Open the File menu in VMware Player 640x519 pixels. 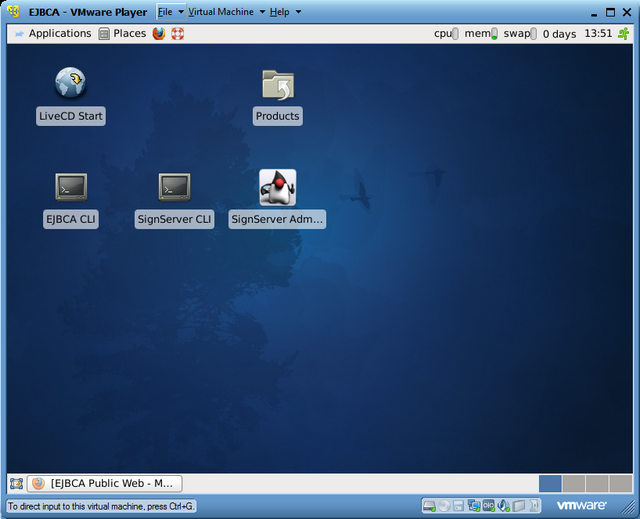(x=165, y=12)
